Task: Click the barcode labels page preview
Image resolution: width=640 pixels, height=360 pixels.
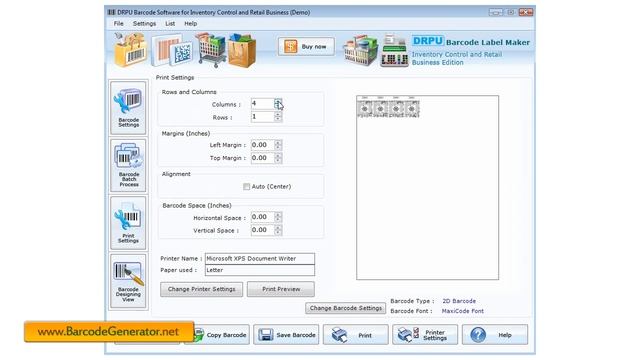Action: coord(427,188)
